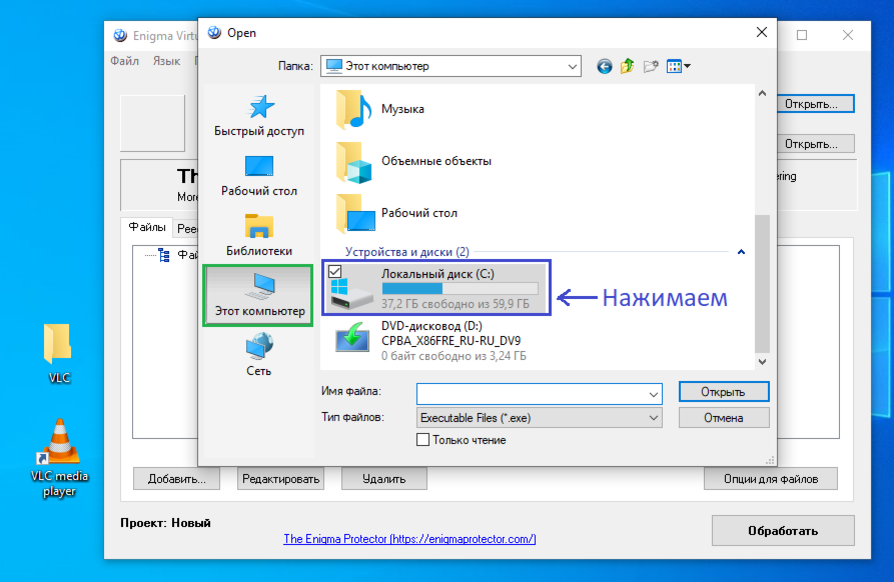Click the Редактировать button

click(x=281, y=479)
